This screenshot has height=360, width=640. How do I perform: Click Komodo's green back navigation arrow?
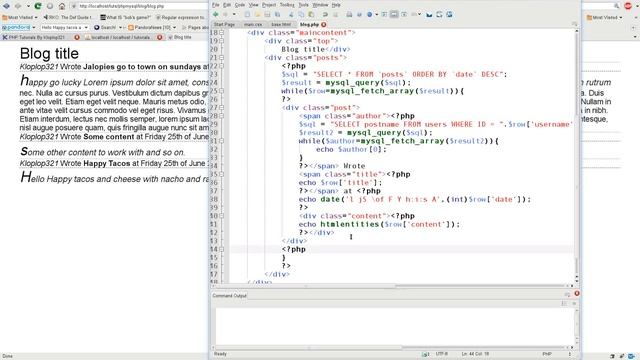[216, 14]
